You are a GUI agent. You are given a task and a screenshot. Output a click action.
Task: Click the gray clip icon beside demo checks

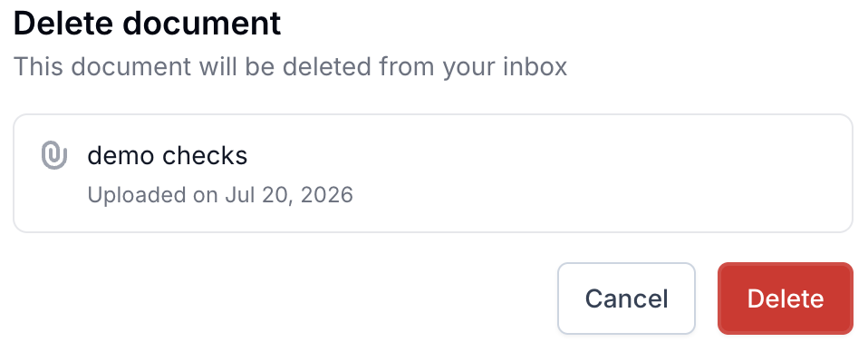click(x=54, y=156)
